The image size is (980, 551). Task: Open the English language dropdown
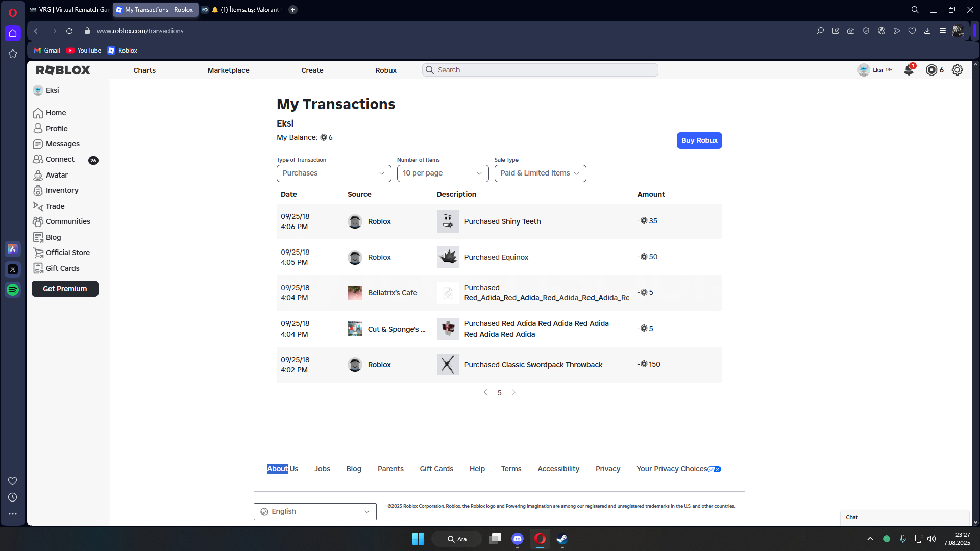(x=315, y=512)
